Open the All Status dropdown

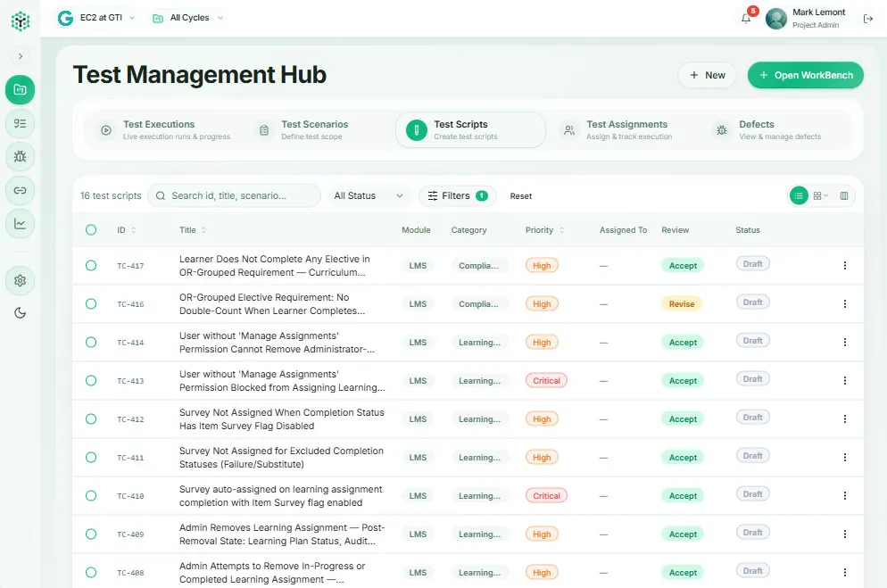click(369, 195)
